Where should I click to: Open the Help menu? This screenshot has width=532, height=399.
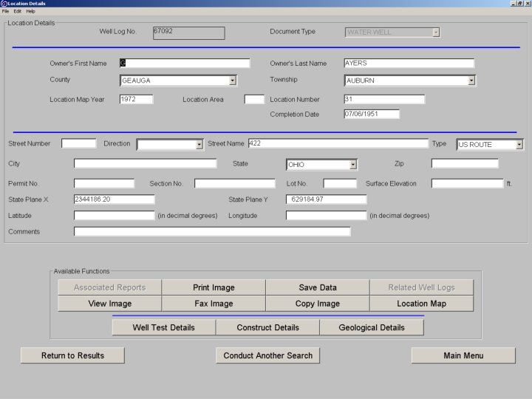(30, 11)
